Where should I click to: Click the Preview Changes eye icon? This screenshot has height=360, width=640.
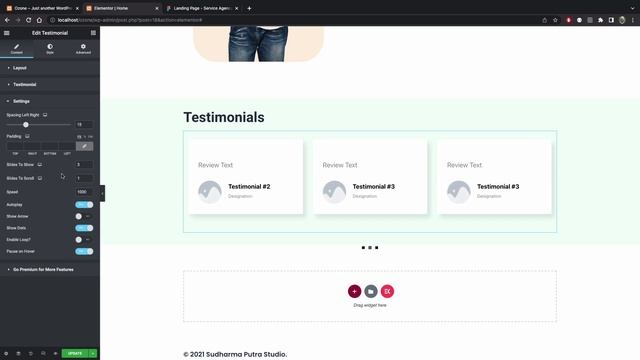coord(55,353)
